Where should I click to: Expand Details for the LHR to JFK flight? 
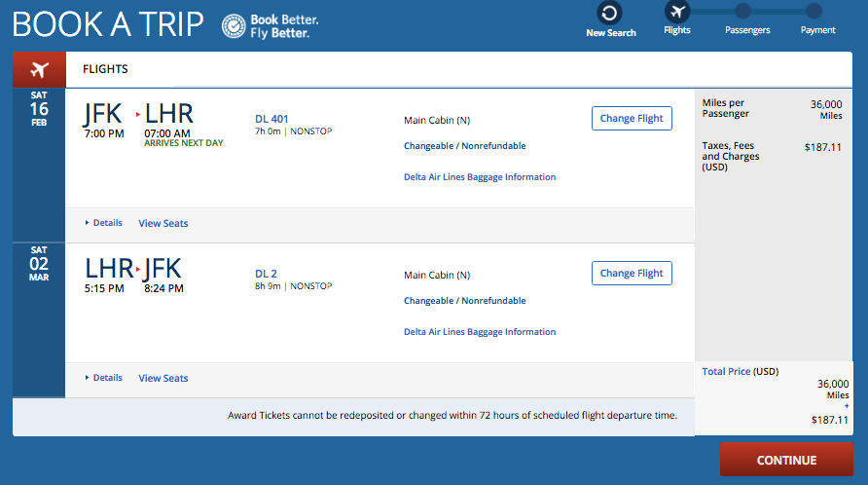pos(103,378)
